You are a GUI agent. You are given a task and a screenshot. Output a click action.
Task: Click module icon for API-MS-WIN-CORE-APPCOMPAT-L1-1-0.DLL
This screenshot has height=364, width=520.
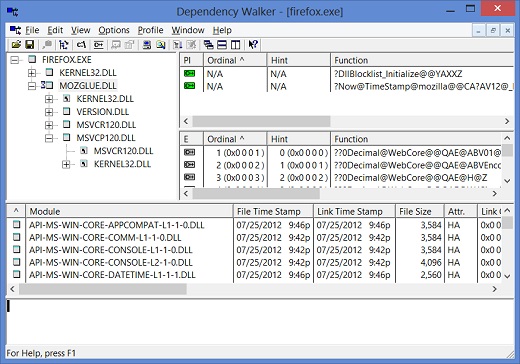click(x=16, y=224)
